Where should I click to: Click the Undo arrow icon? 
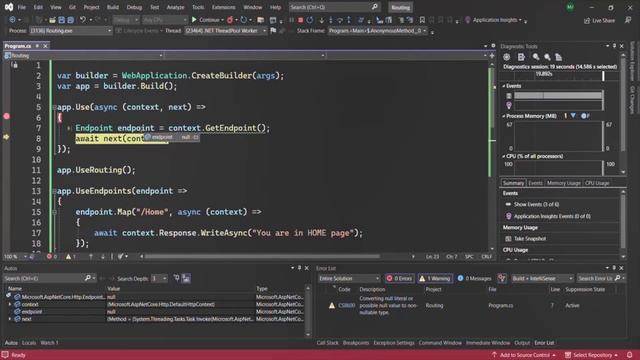point(82,20)
